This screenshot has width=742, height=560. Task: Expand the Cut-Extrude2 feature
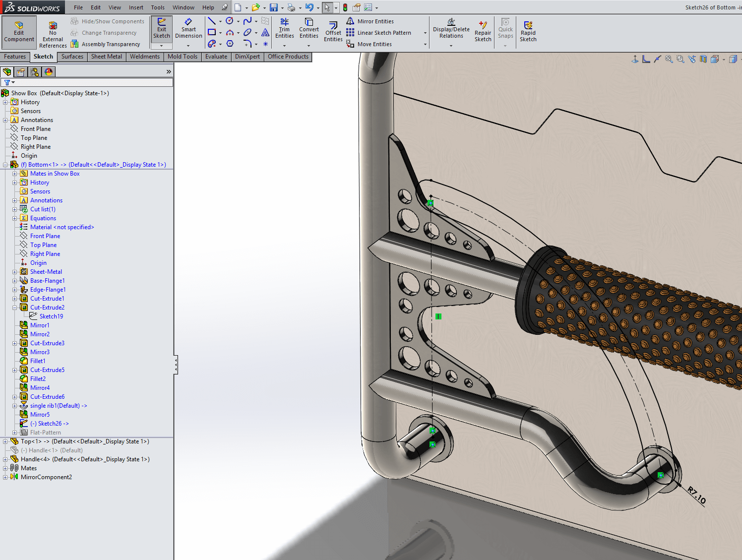[x=14, y=307]
